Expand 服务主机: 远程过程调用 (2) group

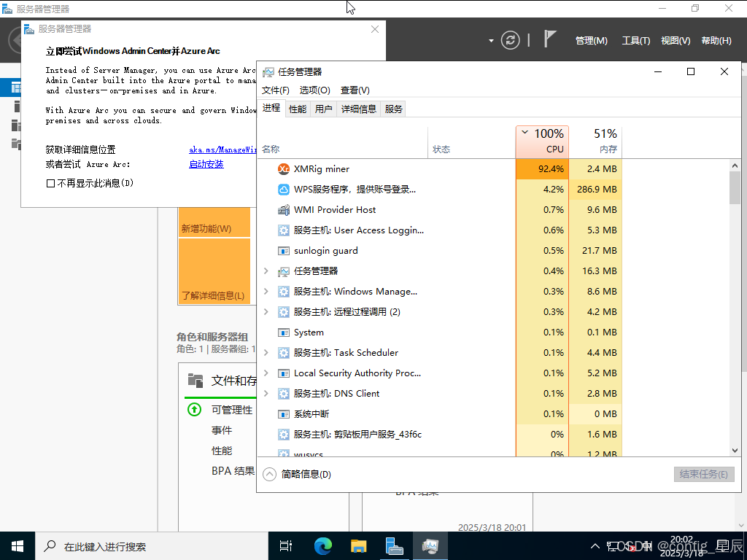coord(266,312)
